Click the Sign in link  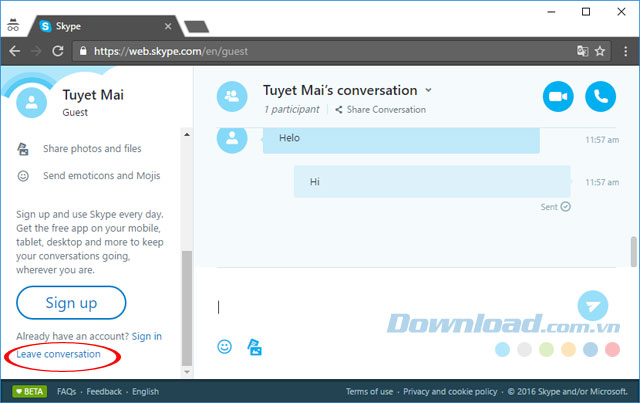tap(147, 336)
